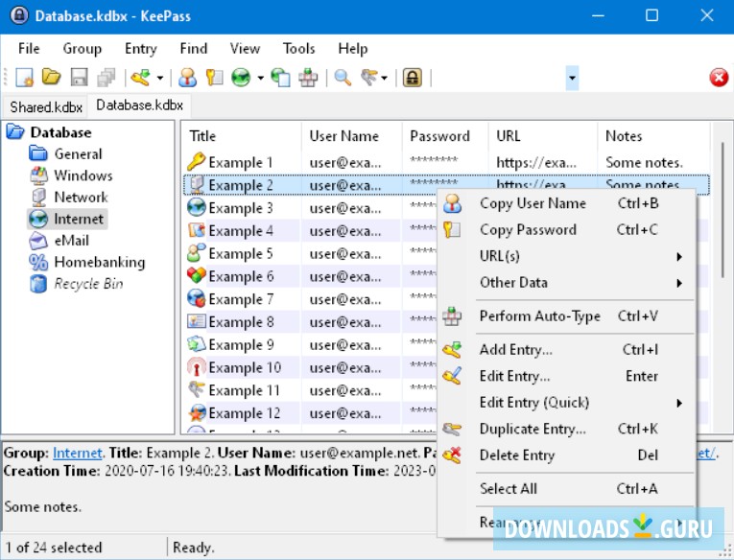Open the Entry menu

[140, 49]
